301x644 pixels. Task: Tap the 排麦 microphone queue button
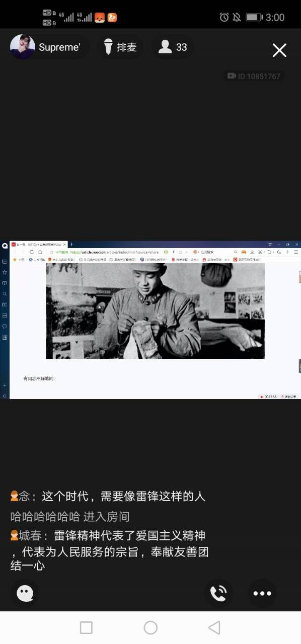[120, 47]
